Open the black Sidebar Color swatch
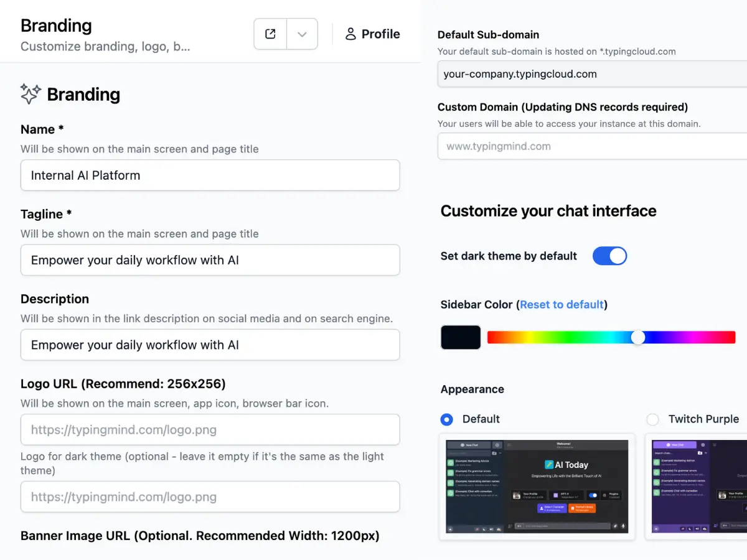 461,337
